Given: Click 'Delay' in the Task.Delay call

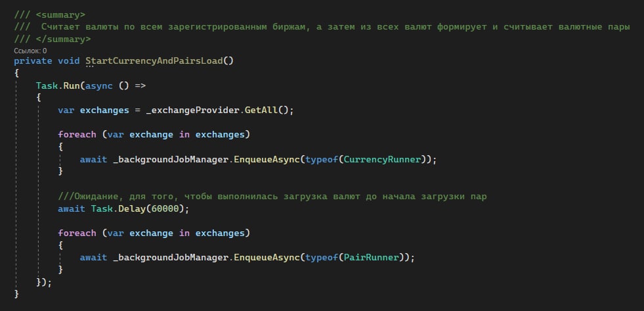Looking at the screenshot, I should pos(132,208).
